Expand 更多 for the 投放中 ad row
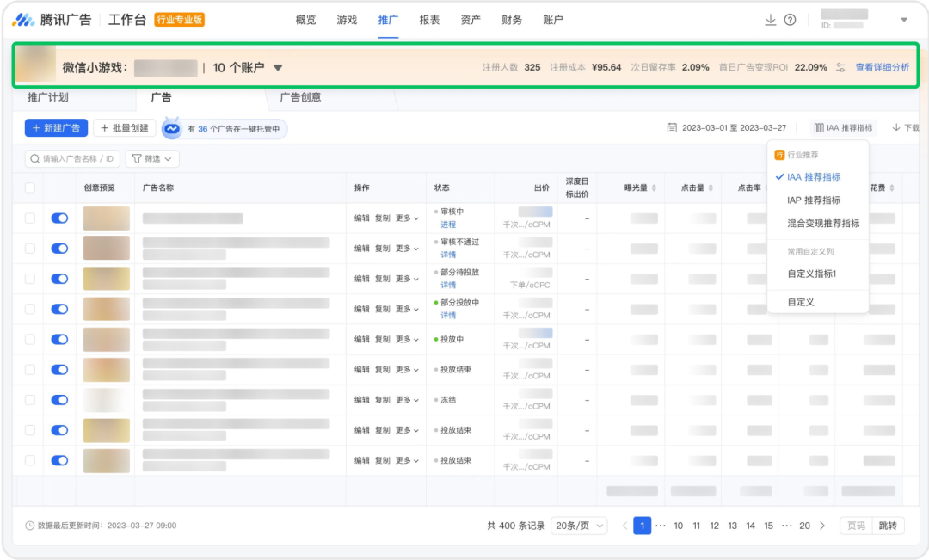The width and height of the screenshot is (929, 560). click(x=407, y=339)
